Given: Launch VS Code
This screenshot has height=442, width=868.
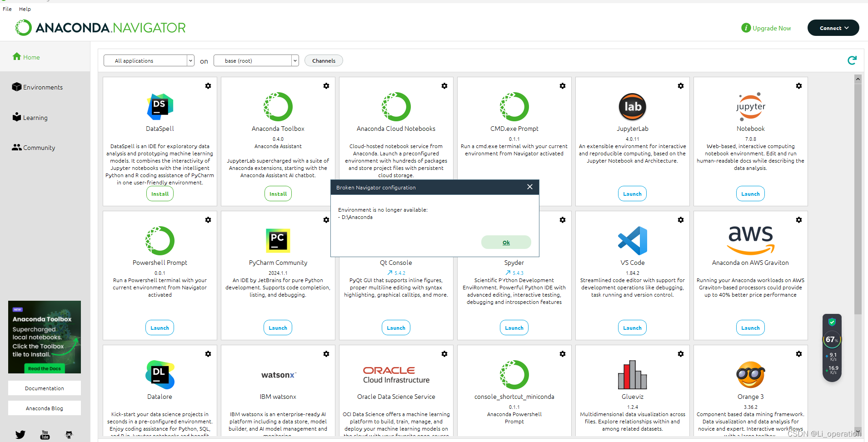Looking at the screenshot, I should (633, 328).
